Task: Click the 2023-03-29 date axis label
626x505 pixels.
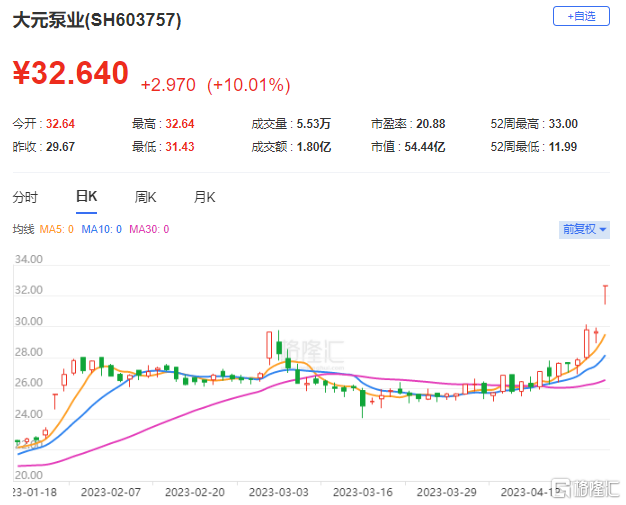Action: click(x=447, y=492)
